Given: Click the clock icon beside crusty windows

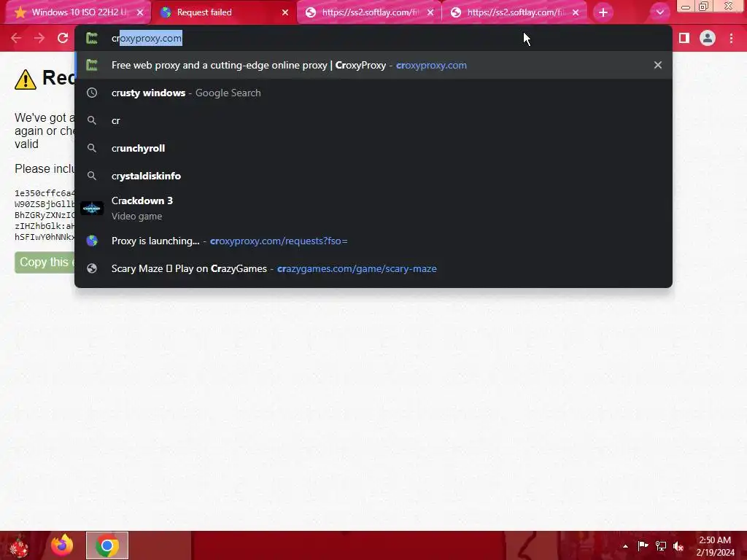Looking at the screenshot, I should coord(92,93).
